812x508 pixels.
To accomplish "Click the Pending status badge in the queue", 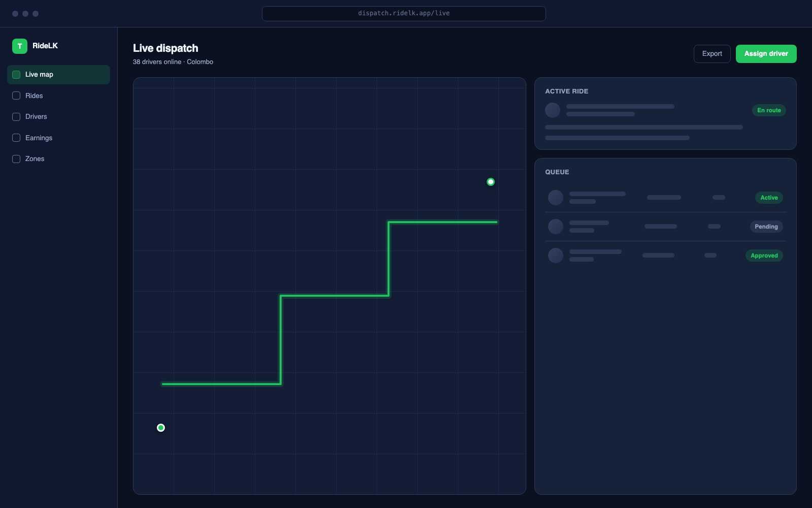I will pos(766,227).
